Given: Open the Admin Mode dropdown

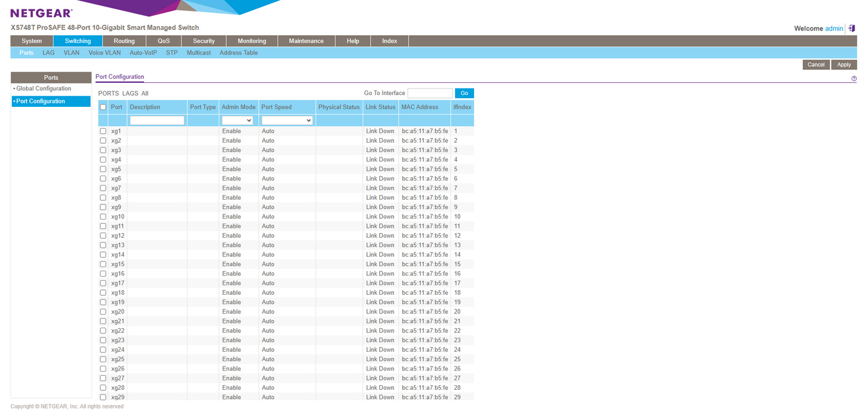Looking at the screenshot, I should coord(237,120).
